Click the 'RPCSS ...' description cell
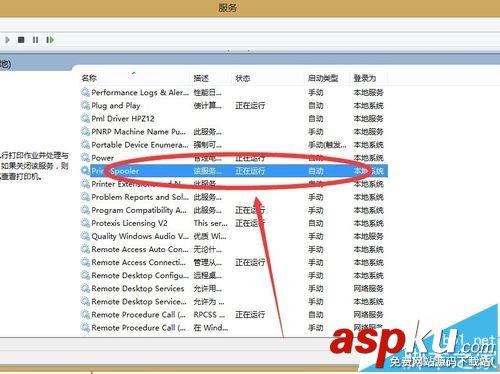The width and height of the screenshot is (500, 374). click(x=209, y=314)
